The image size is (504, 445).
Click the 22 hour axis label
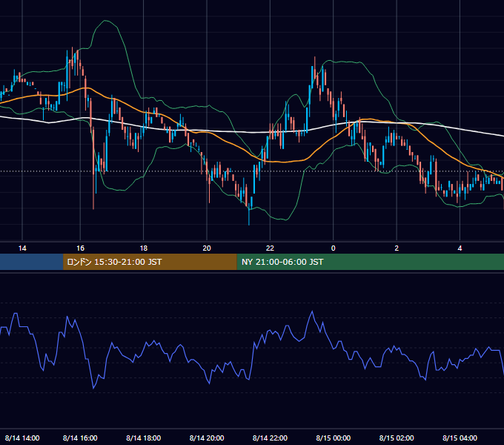[x=270, y=248]
